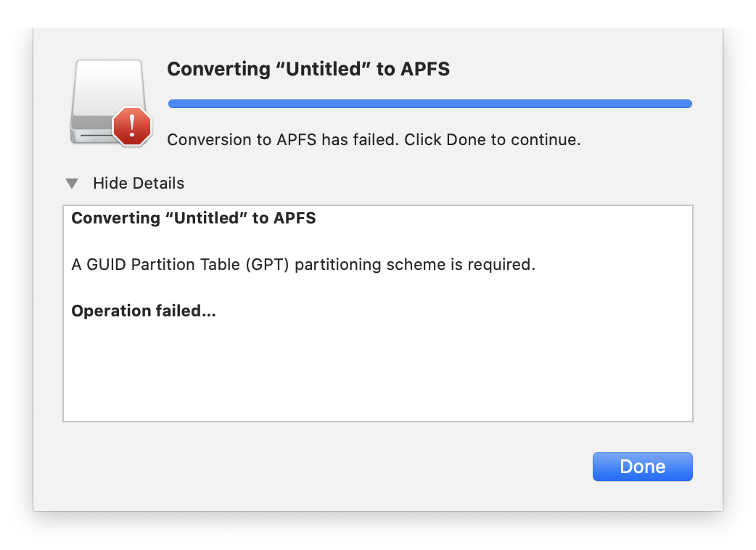Click the GUID Partition Table required message
This screenshot has height=550, width=756.
tap(303, 265)
